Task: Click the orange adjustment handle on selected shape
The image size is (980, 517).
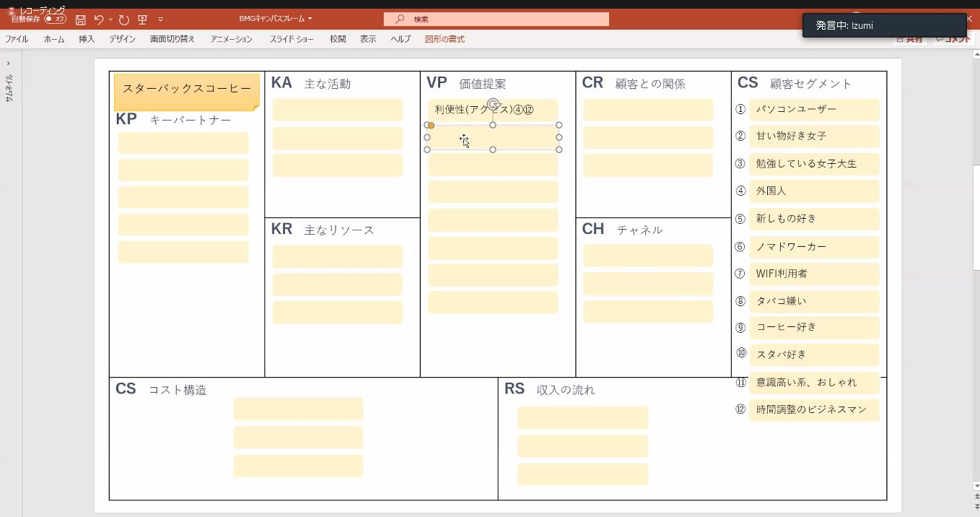Action: point(431,126)
